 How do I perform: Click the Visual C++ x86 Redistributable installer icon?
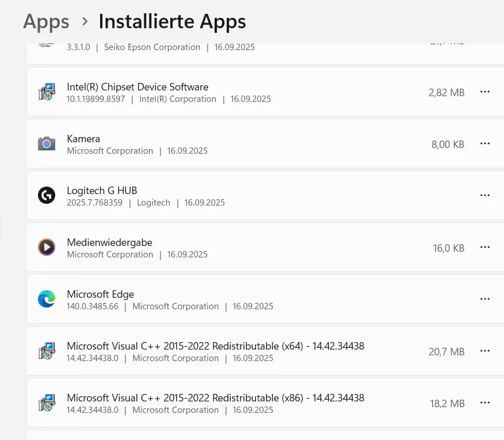(47, 403)
